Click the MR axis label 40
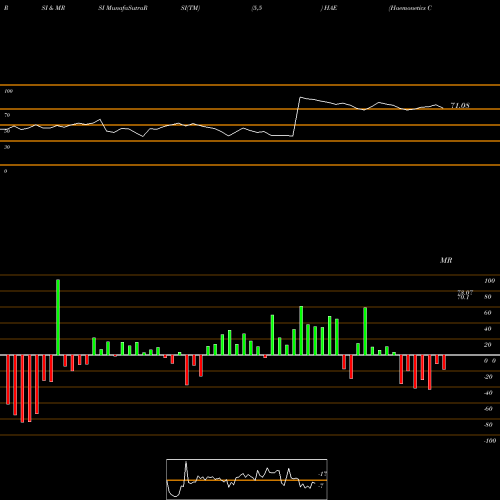Screen dimensions: 500x500 488,329
